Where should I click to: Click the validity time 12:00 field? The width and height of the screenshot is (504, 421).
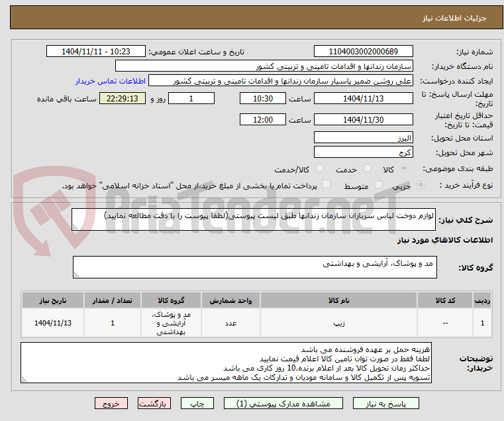263,120
